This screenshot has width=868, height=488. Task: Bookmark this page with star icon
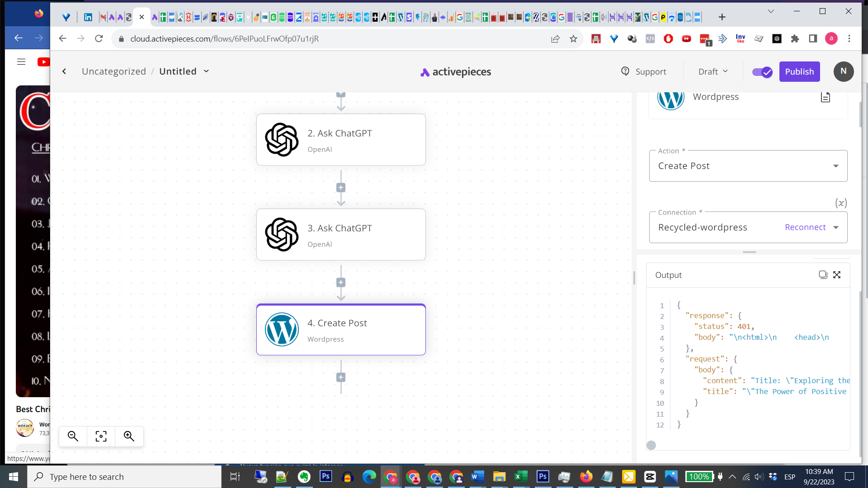pos(573,39)
